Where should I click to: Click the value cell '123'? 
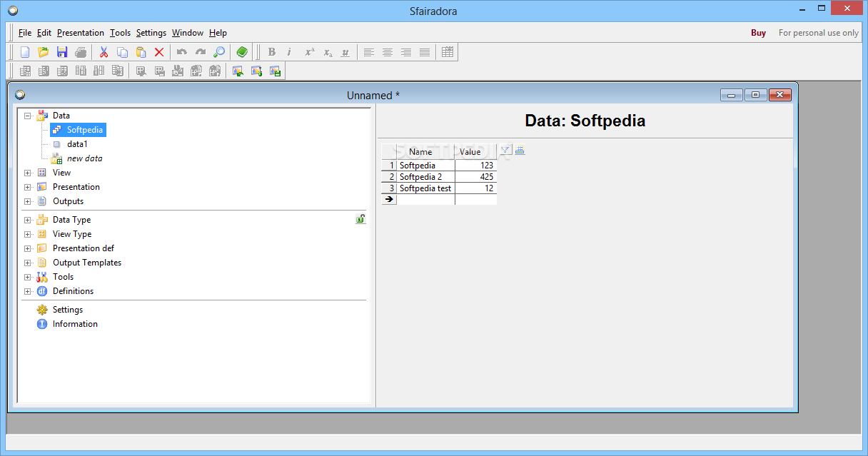tap(475, 166)
